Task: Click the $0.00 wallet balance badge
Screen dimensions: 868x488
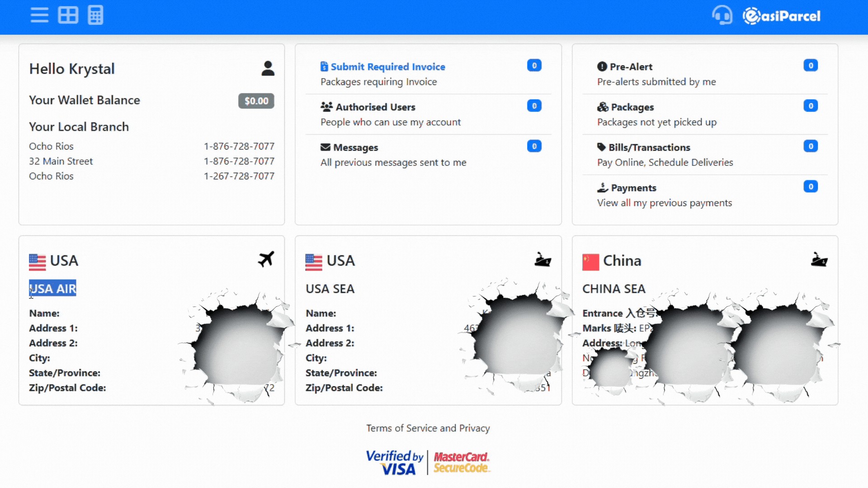Action: pos(256,101)
